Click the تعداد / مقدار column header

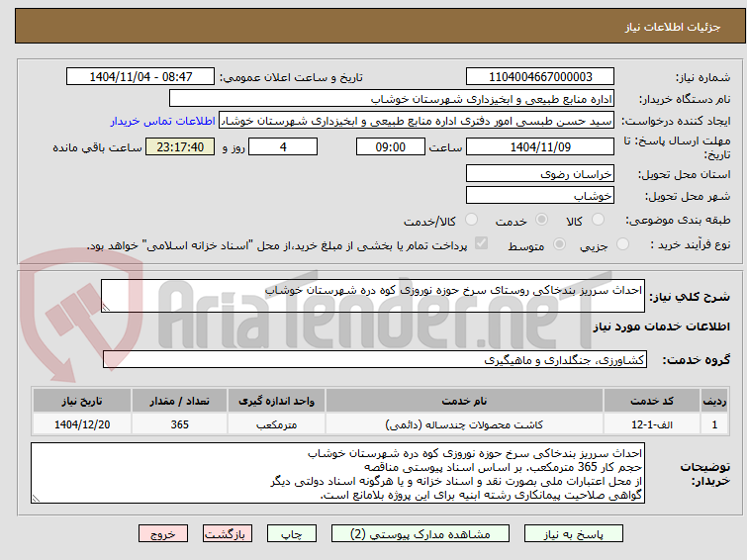[x=180, y=401]
